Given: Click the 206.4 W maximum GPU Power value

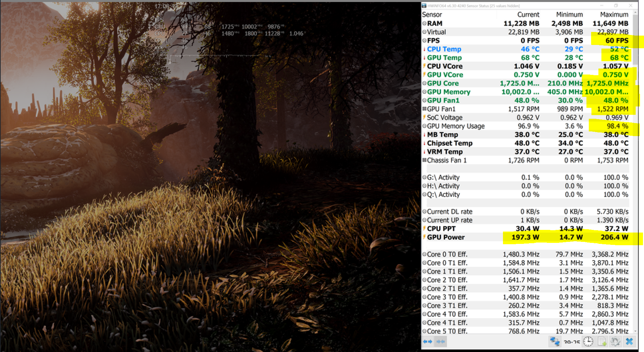Looking at the screenshot, I should click(x=614, y=237).
